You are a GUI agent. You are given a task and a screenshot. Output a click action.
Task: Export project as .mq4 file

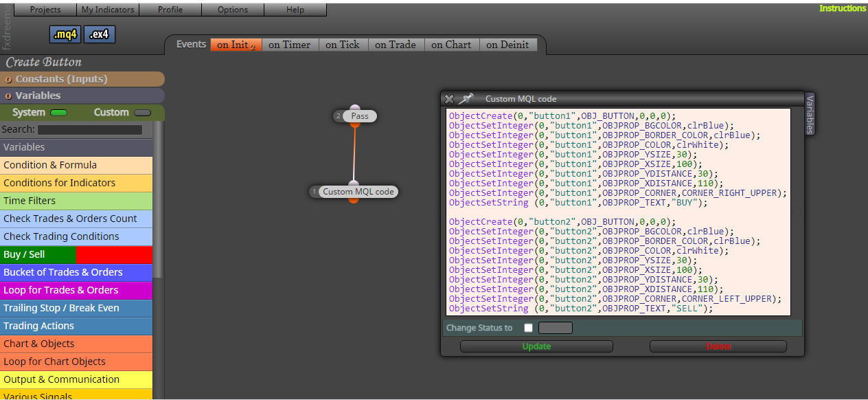click(x=65, y=34)
